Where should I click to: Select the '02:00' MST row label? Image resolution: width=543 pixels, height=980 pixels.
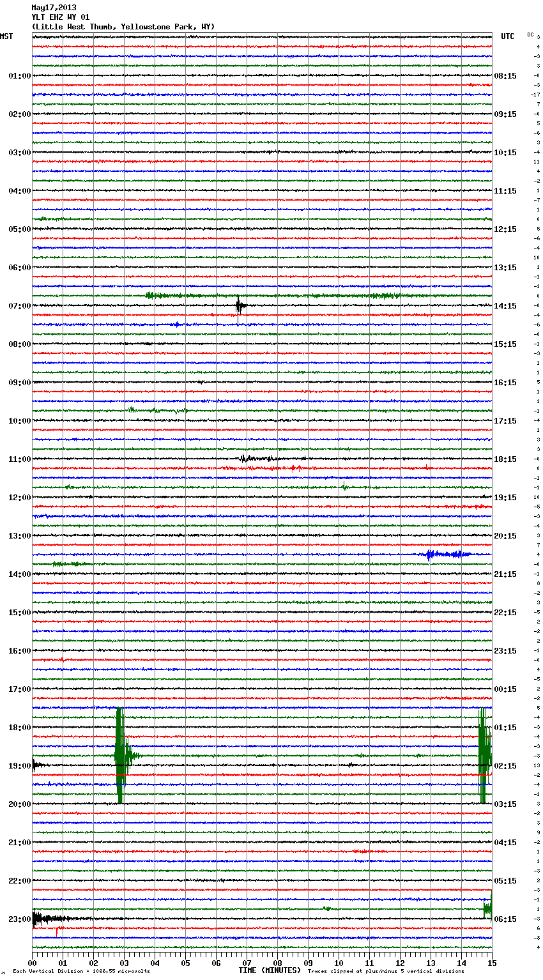click(20, 114)
